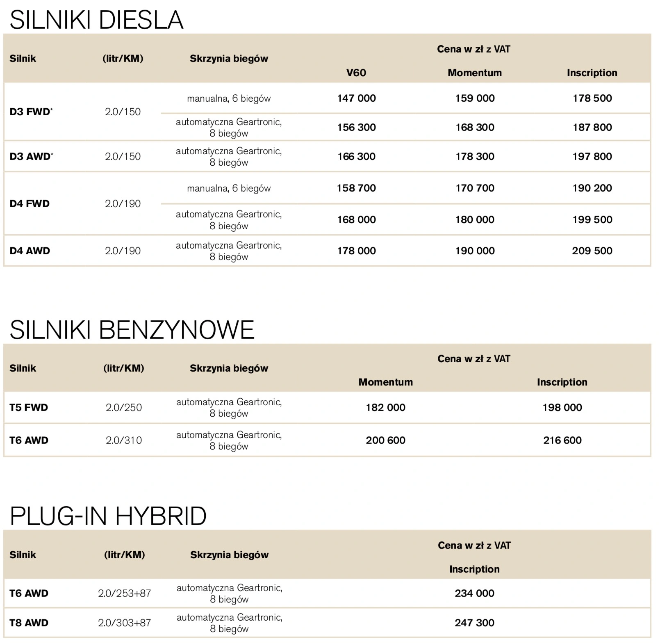660x644 pixels.
Task: Click the D4 FWD manual Momentum price 170 700
Action: point(475,188)
